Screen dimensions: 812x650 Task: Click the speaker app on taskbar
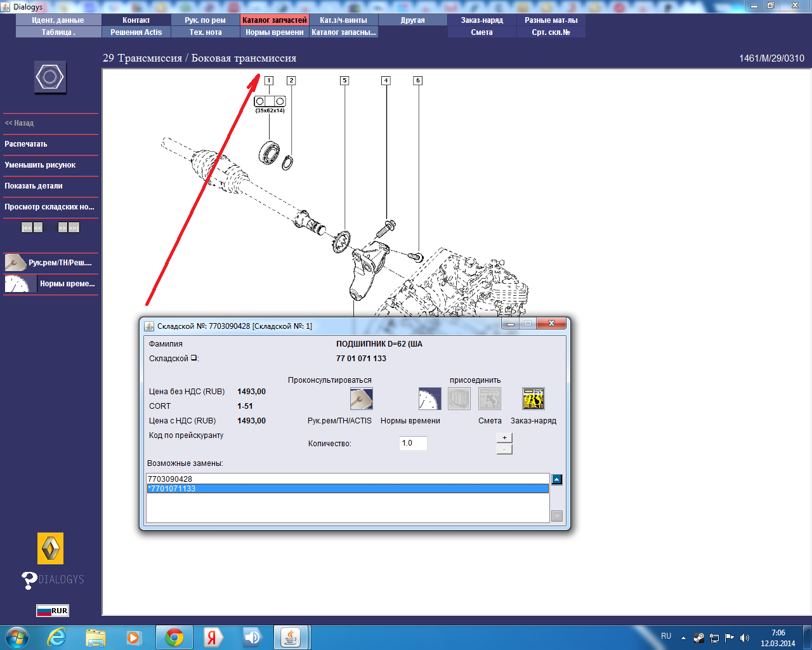pos(252,637)
